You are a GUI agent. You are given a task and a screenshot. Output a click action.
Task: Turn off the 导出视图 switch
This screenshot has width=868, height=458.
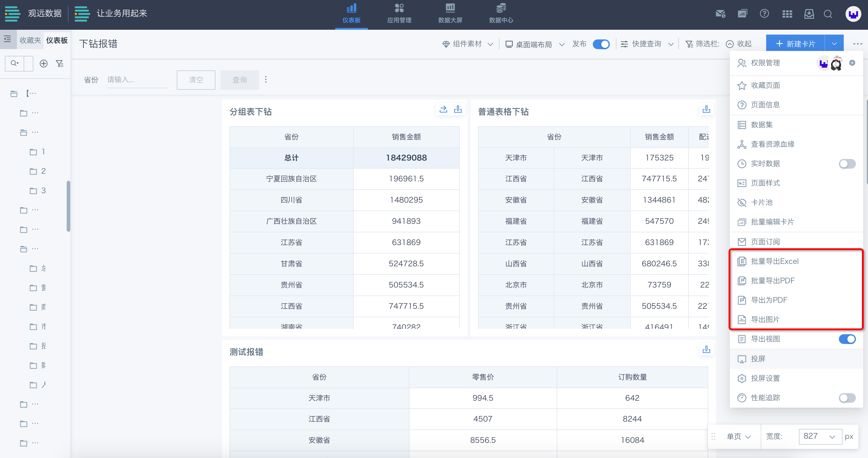click(x=846, y=339)
